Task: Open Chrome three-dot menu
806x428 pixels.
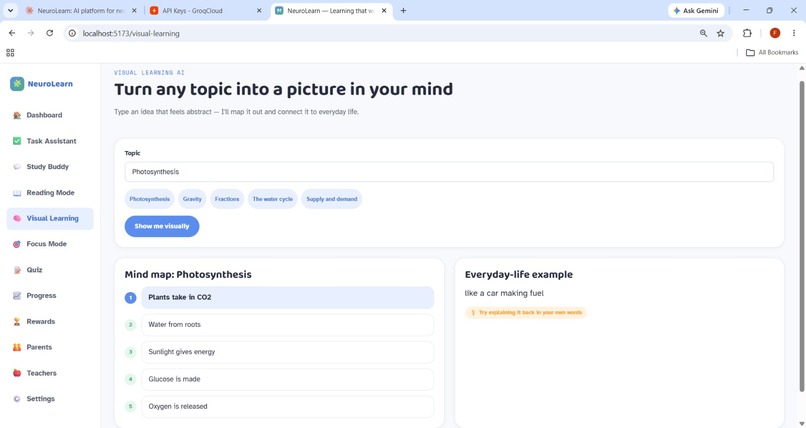Action: 794,33
